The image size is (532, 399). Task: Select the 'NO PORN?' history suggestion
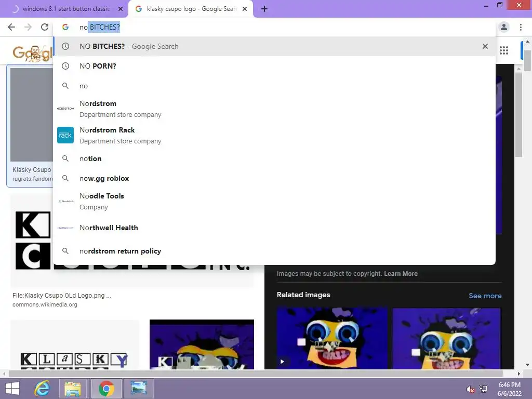pyautogui.click(x=274, y=66)
